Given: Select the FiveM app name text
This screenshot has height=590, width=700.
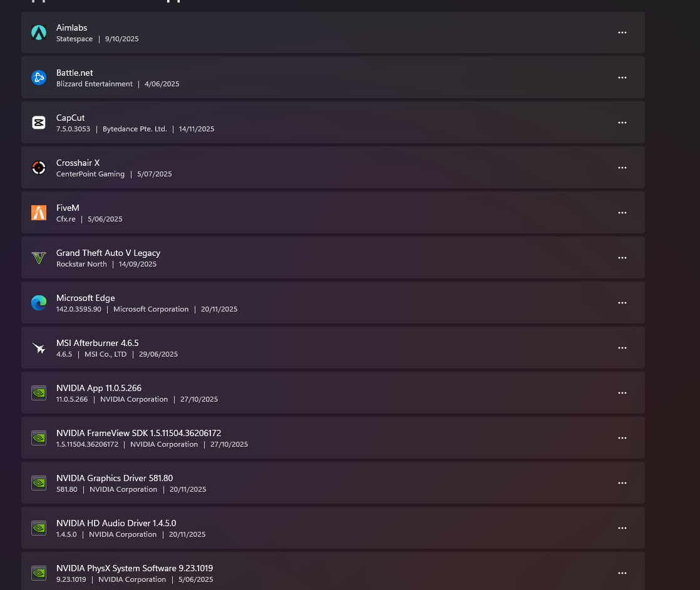Looking at the screenshot, I should (68, 208).
